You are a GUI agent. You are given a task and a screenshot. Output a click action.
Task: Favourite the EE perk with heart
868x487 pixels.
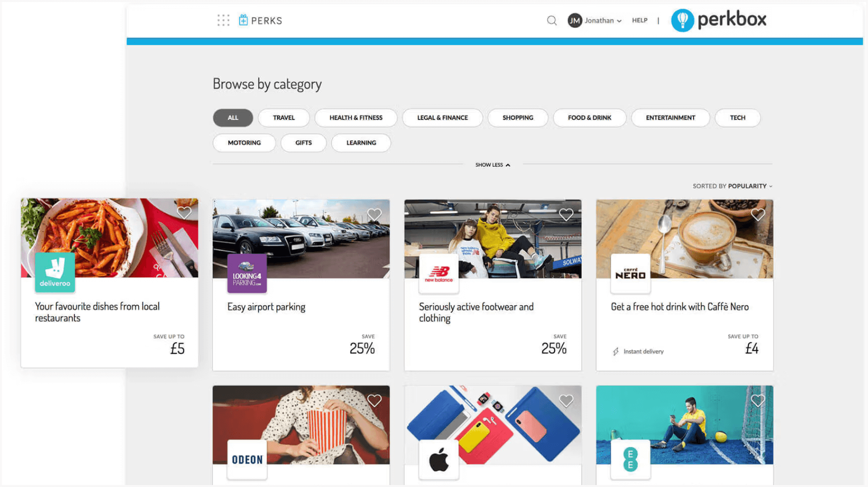pos(758,400)
